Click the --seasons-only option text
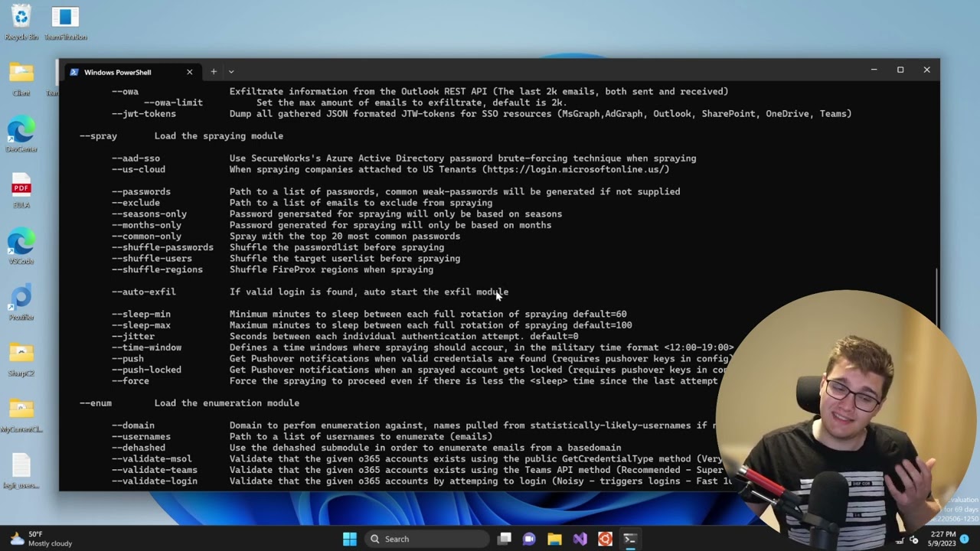980x551 pixels. (x=149, y=214)
